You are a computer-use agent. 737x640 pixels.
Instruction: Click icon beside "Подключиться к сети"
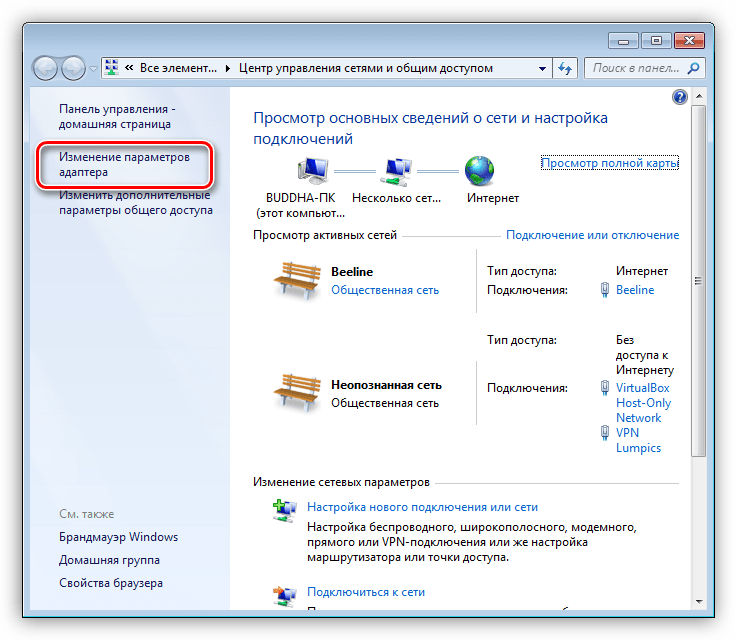[x=284, y=596]
